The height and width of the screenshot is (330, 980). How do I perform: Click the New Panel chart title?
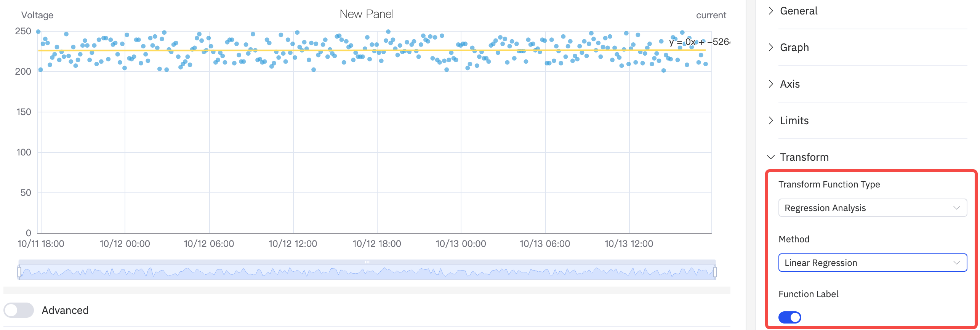(367, 14)
